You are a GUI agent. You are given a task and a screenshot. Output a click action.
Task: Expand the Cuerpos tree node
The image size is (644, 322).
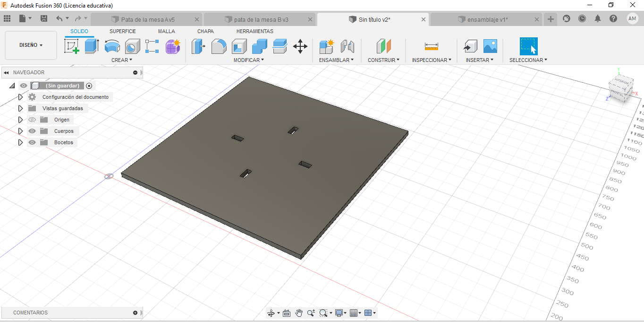20,131
